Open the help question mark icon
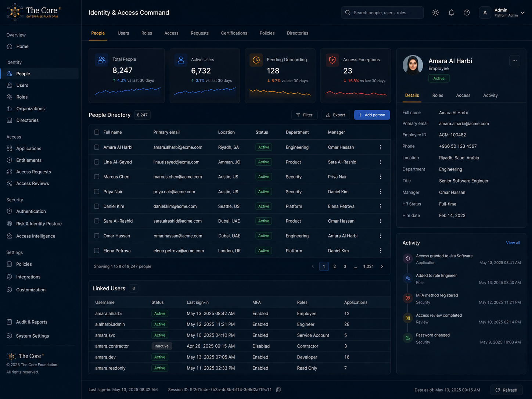Image resolution: width=532 pixels, height=399 pixels. point(467,12)
